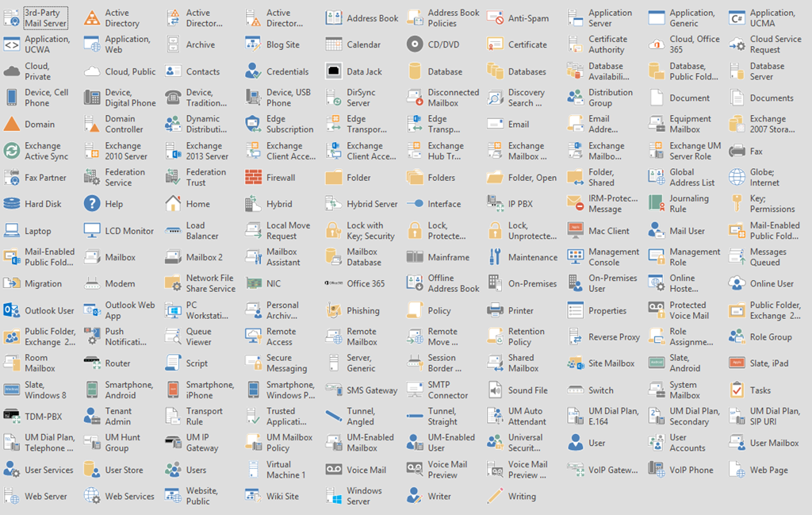Choose the Domain Controller shape icon
The height and width of the screenshot is (515, 812).
pos(92,125)
